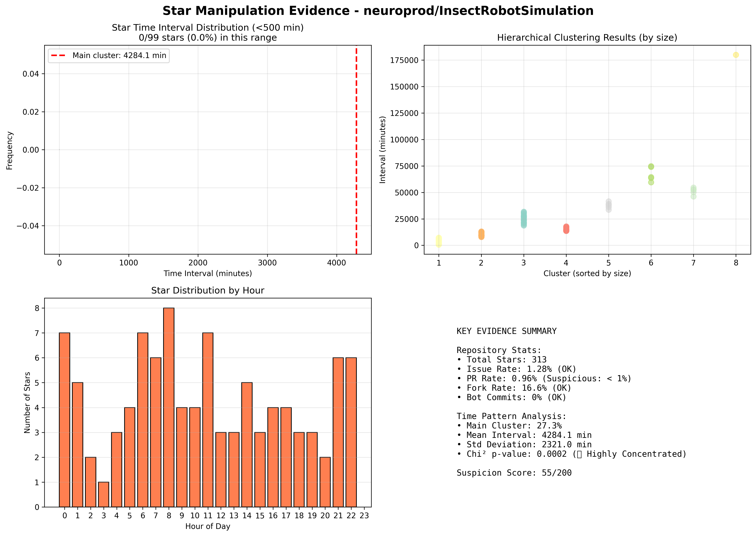Click the bar for hour 21
This screenshot has width=756, height=536.
pos(338,432)
